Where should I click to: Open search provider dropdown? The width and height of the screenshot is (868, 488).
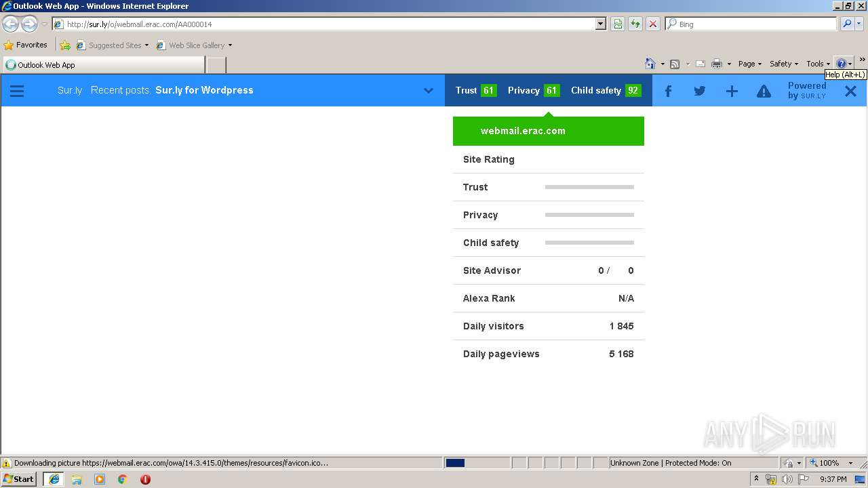point(859,24)
